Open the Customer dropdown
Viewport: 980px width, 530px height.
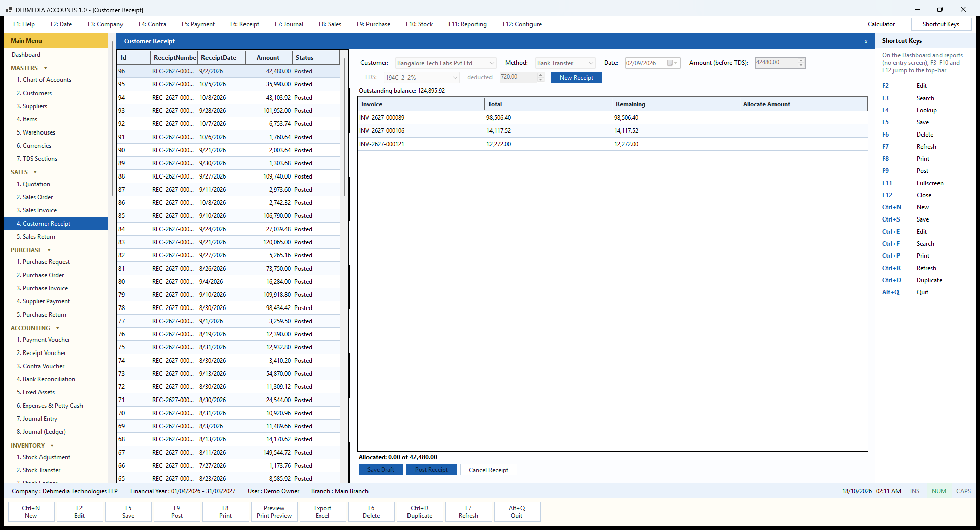[x=445, y=63]
